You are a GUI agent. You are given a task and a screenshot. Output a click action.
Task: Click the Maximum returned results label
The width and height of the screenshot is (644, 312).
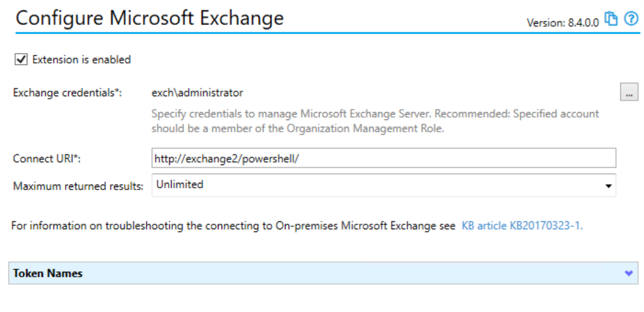pyautogui.click(x=78, y=186)
